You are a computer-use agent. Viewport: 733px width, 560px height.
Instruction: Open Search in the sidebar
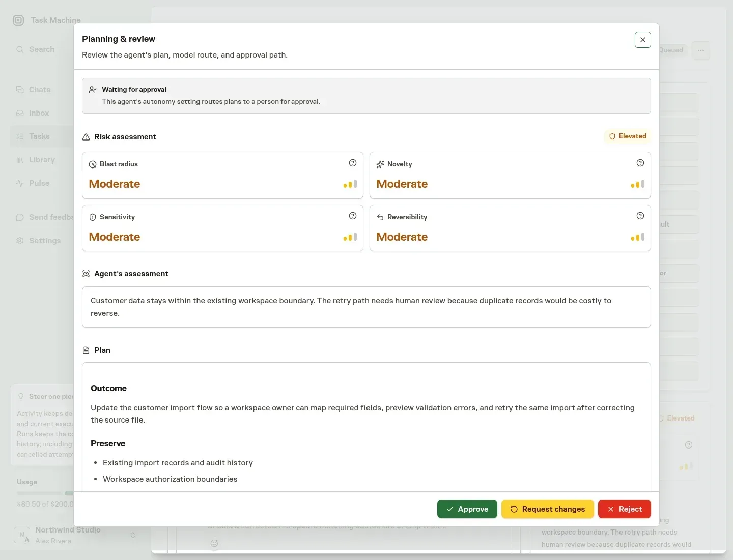pyautogui.click(x=42, y=49)
